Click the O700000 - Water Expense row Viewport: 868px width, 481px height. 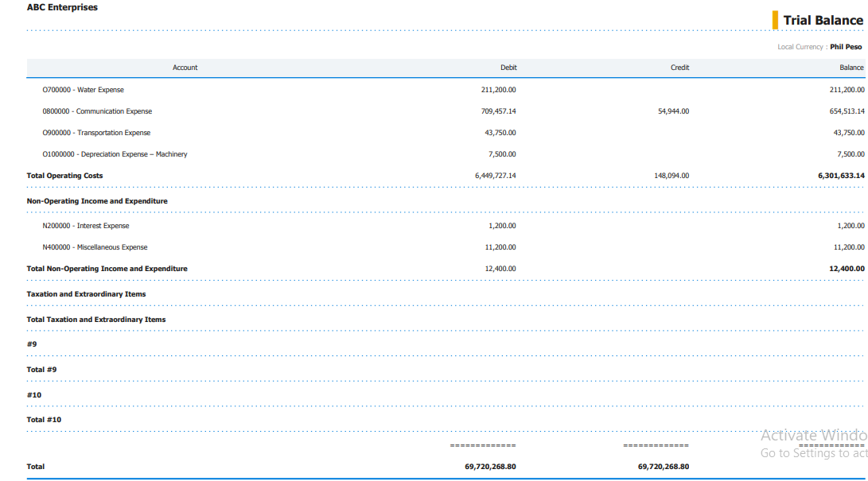coord(83,90)
